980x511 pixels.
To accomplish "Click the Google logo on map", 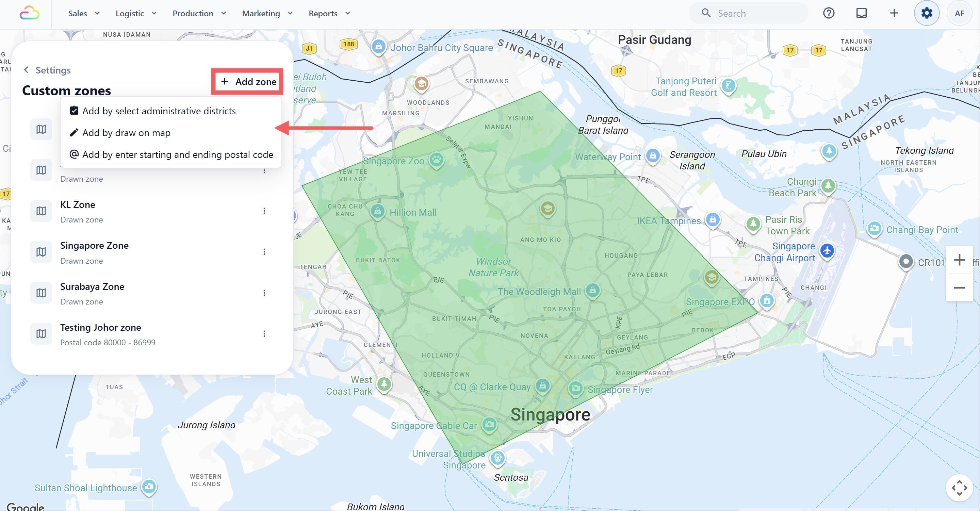I will coord(25,507).
